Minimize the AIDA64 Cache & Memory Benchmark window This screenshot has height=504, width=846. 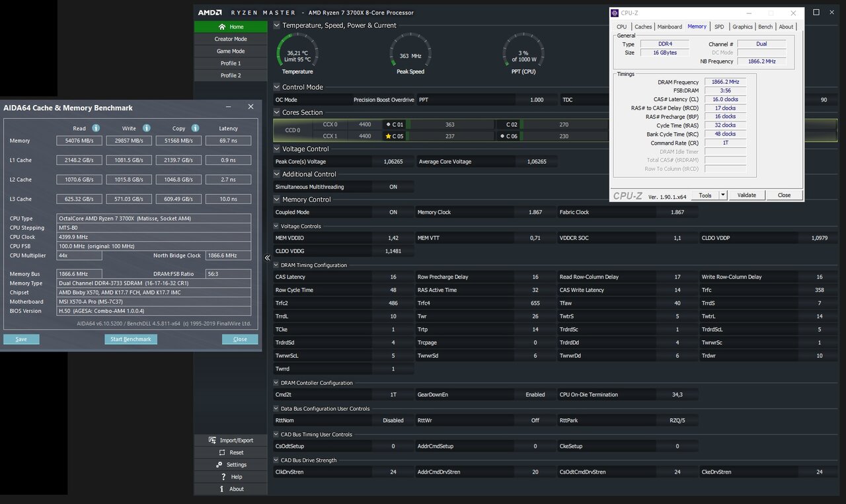click(x=228, y=107)
